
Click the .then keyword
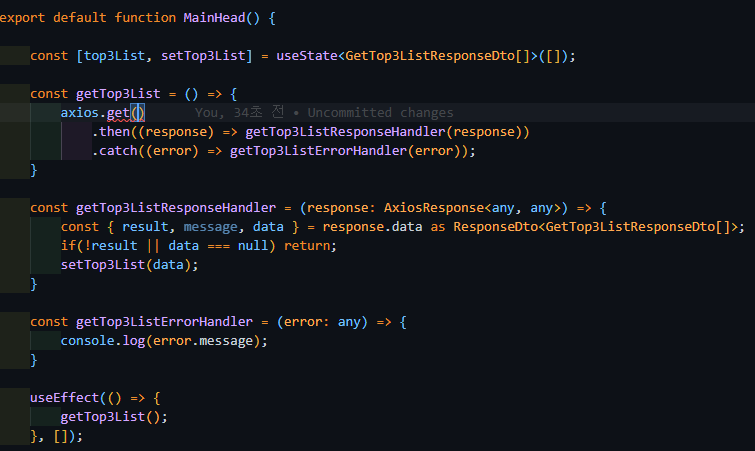[111, 132]
